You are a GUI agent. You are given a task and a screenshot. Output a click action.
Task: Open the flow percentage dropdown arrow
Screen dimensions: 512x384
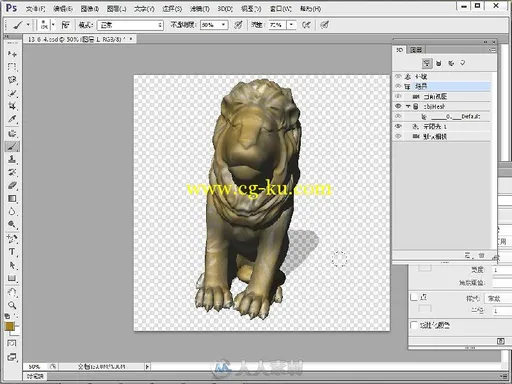coord(292,25)
